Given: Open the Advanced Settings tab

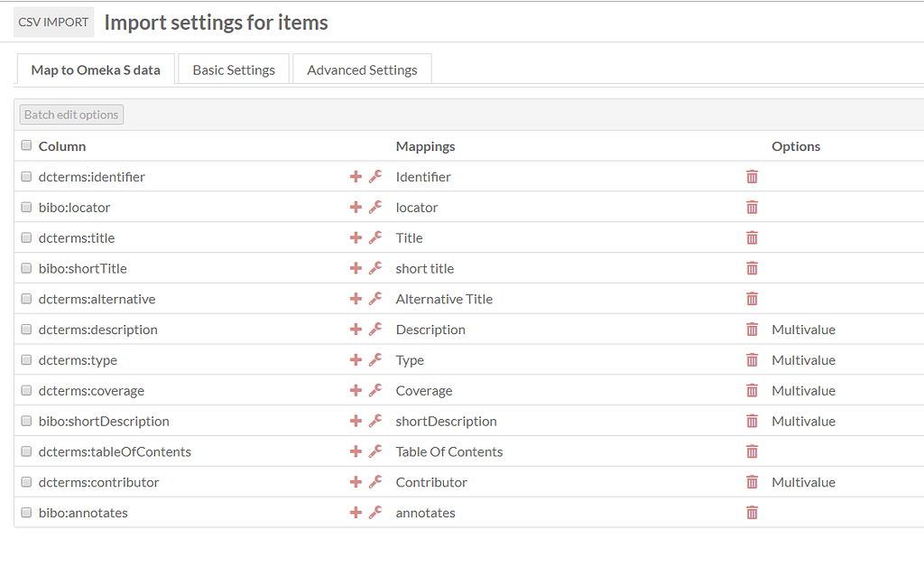Looking at the screenshot, I should click(x=362, y=70).
